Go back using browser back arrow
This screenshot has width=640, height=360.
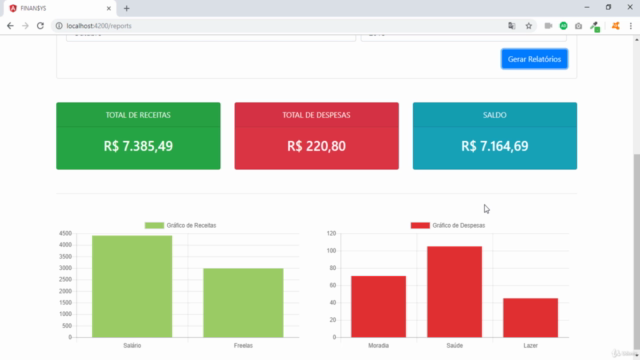[10, 26]
